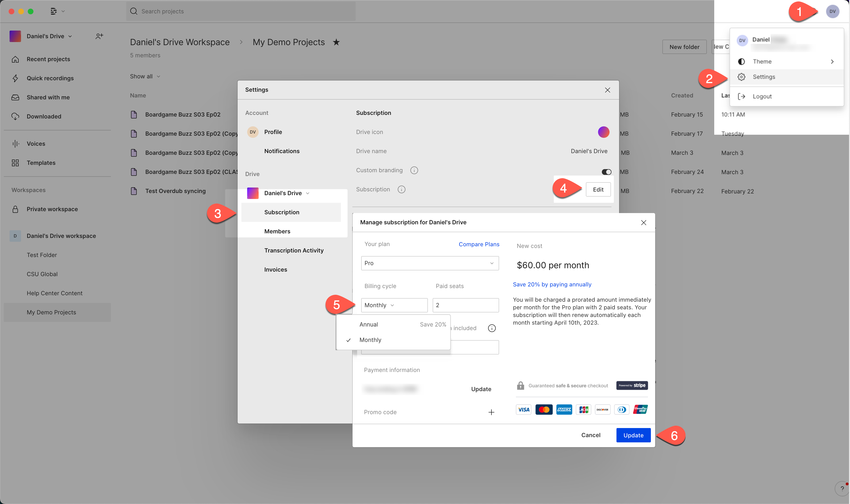The height and width of the screenshot is (504, 850).
Task: Click info icon next to included hours
Action: coord(492,328)
